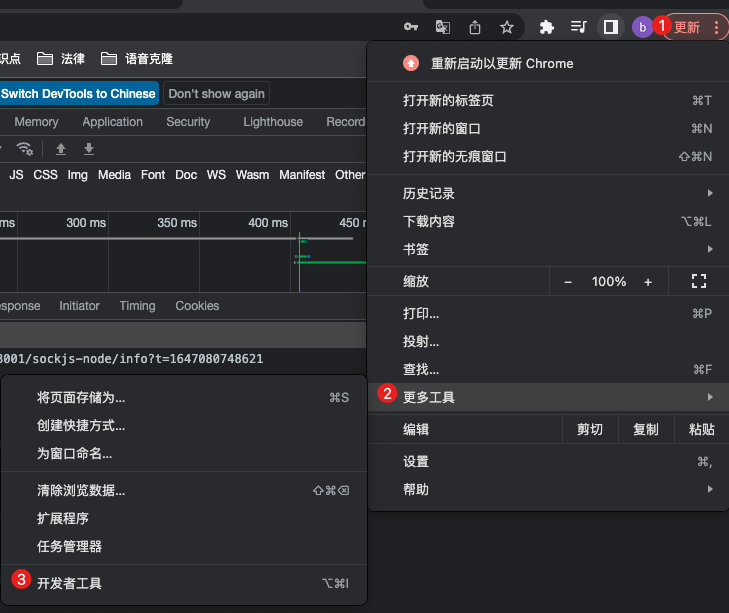Open the Extensions puzzle icon
The image size is (729, 613).
coord(547,27)
